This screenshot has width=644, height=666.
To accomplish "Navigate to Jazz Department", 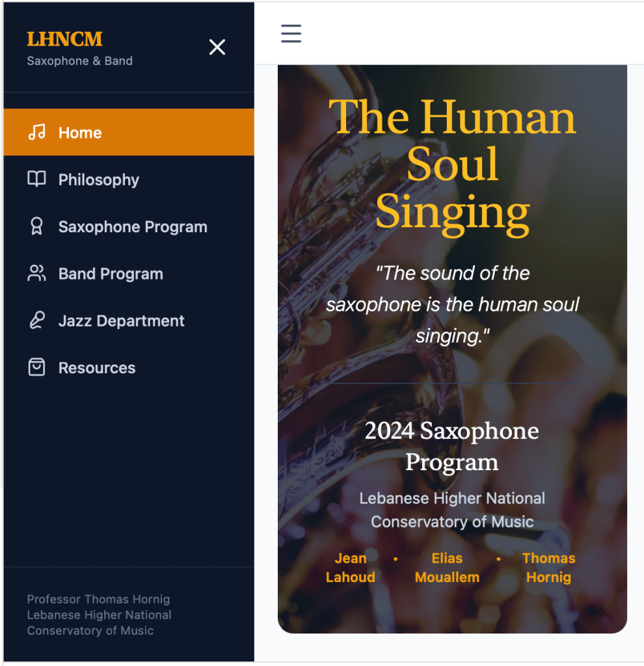I will coord(122,321).
